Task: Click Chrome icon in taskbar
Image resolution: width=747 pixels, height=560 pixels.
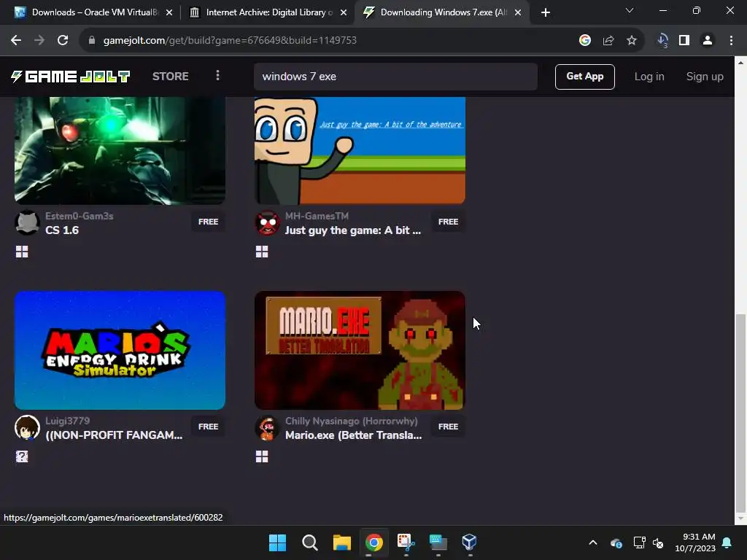Action: pos(374,542)
